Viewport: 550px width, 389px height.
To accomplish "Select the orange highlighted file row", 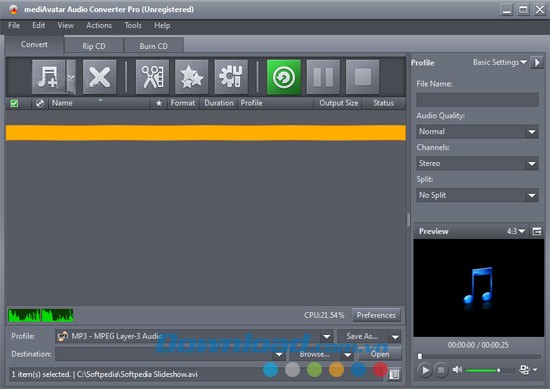I will pyautogui.click(x=206, y=133).
